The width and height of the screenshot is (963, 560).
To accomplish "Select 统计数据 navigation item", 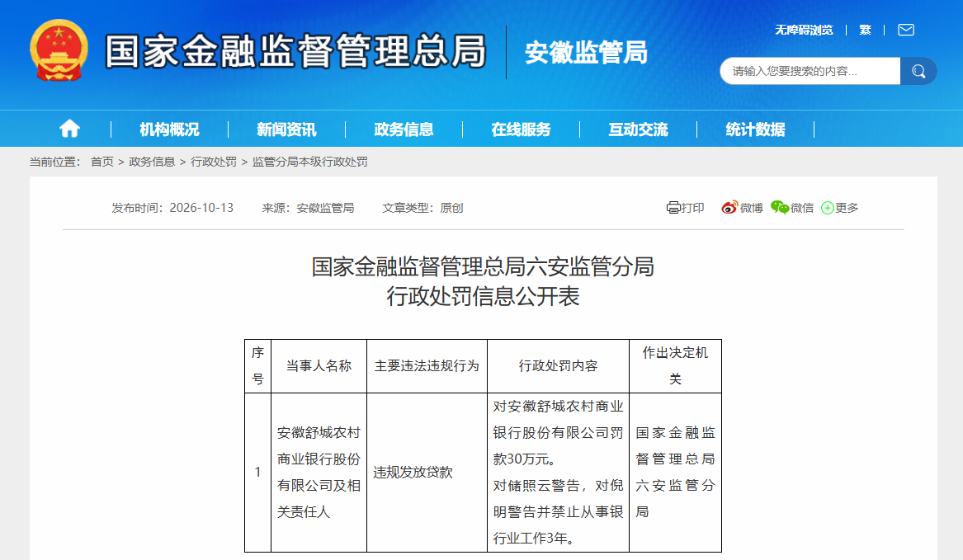I will 755,129.
